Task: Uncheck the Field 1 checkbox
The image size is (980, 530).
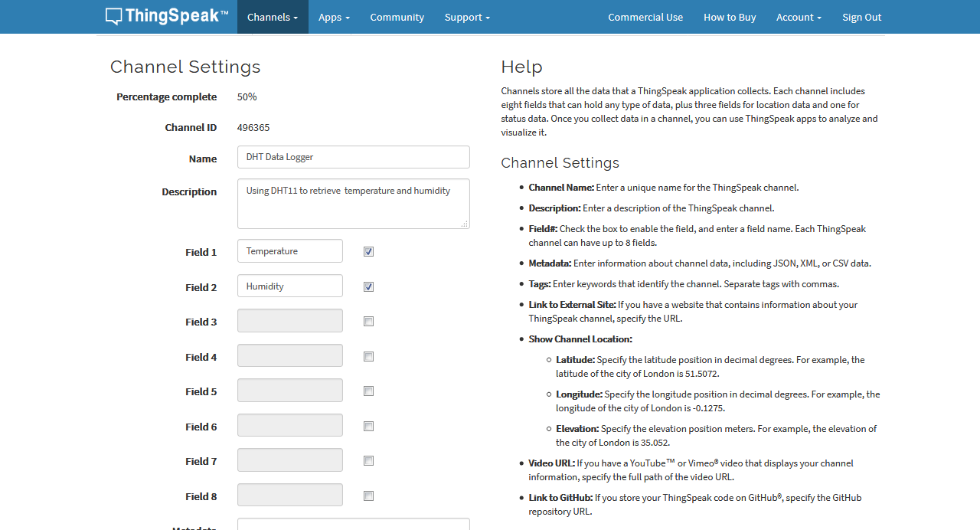Action: (368, 251)
